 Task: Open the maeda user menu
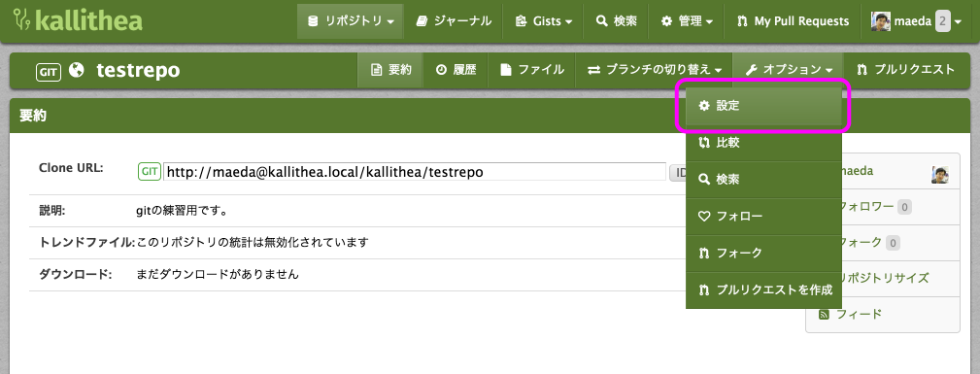point(916,21)
